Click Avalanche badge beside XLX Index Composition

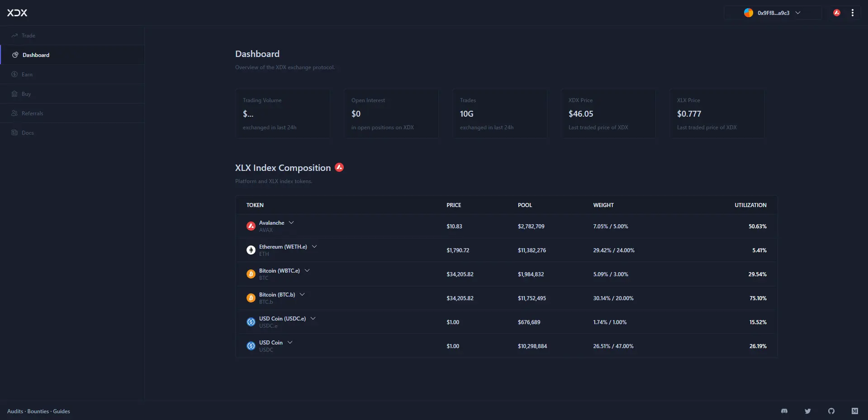click(x=339, y=167)
